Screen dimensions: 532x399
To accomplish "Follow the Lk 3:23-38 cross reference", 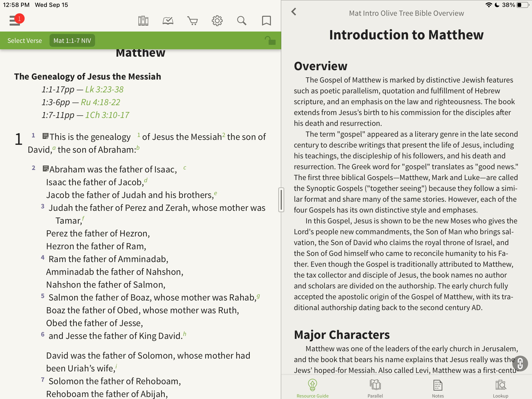I will click(104, 89).
